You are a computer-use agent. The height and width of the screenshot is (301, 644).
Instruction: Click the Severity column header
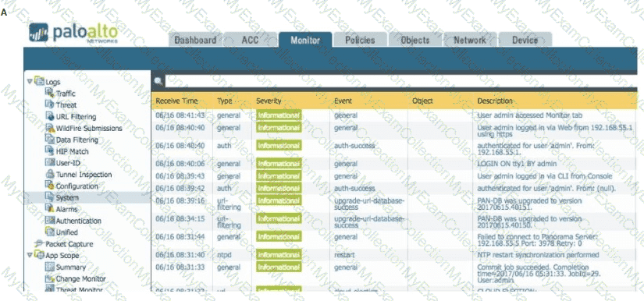(269, 101)
